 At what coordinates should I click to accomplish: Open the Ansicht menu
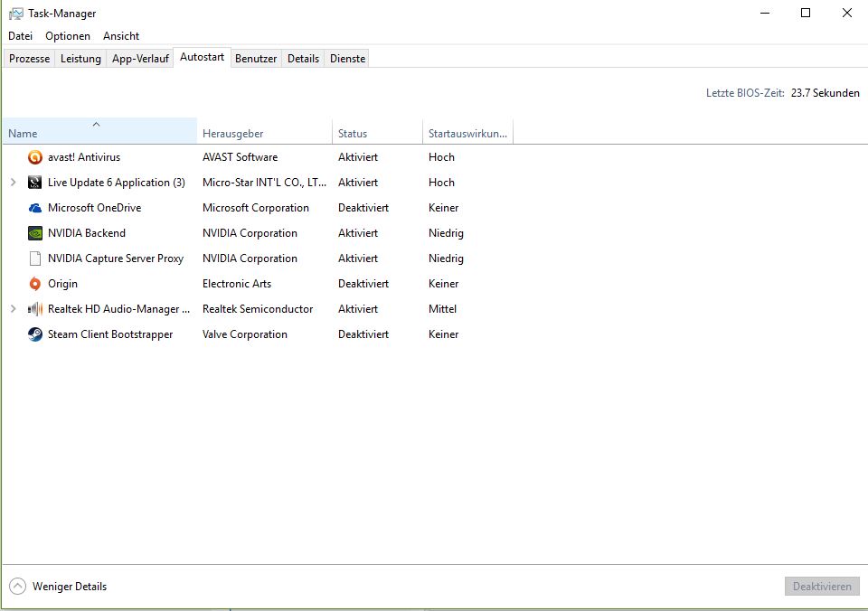pyautogui.click(x=120, y=36)
